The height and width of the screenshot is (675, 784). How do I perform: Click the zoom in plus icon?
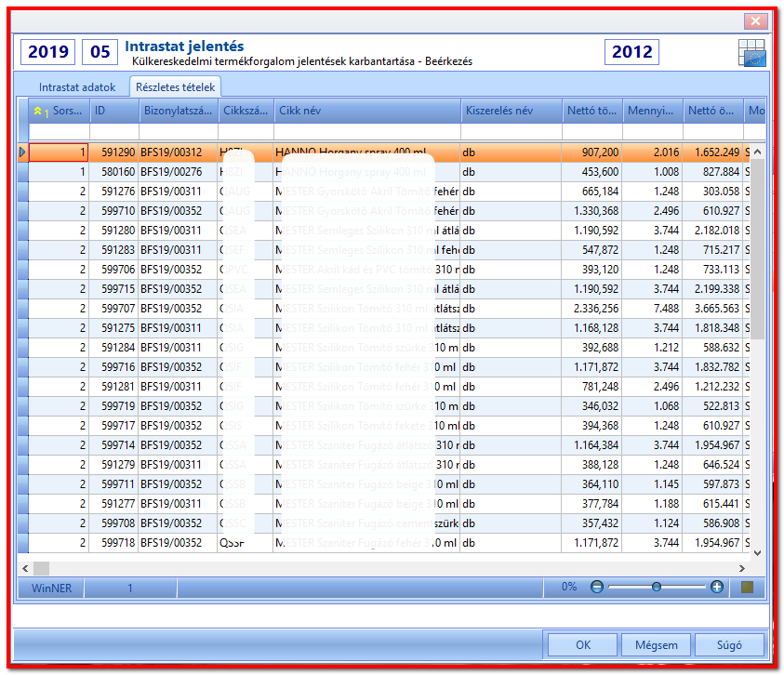[716, 587]
